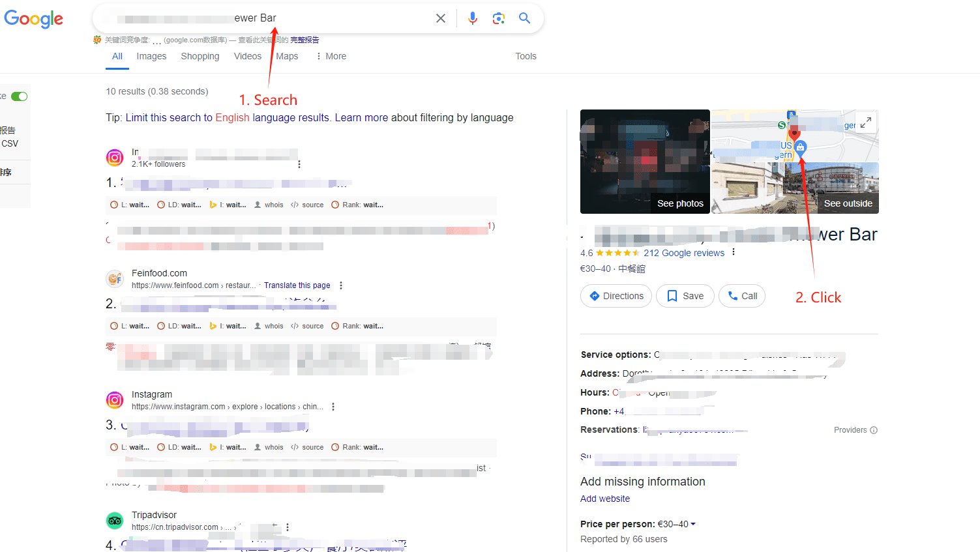Click the 'CSV' item in left sidebar

pos(10,143)
